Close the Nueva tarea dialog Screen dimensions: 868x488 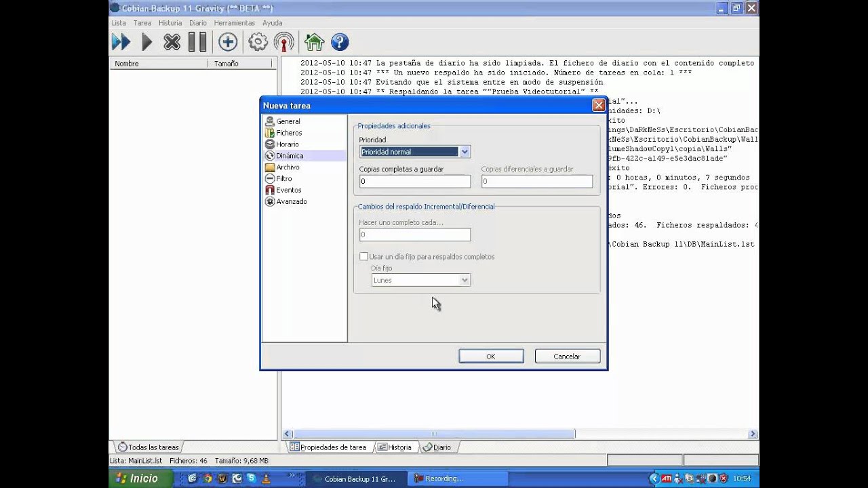pyautogui.click(x=598, y=105)
